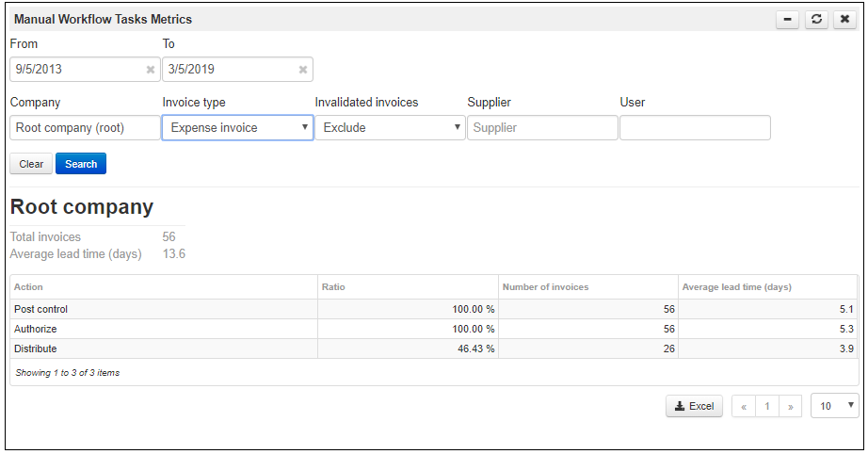868x454 pixels.
Task: Open the page size dropdown showing 10
Action: [835, 406]
